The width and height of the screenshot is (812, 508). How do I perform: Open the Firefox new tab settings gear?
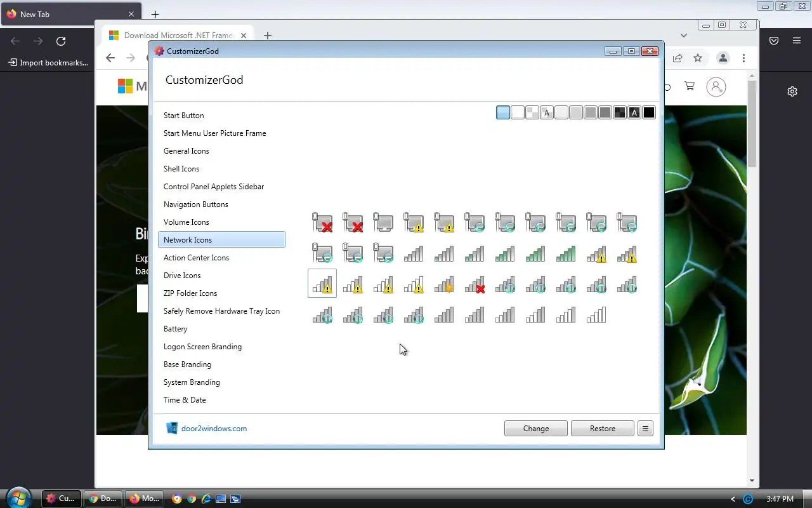click(x=792, y=91)
